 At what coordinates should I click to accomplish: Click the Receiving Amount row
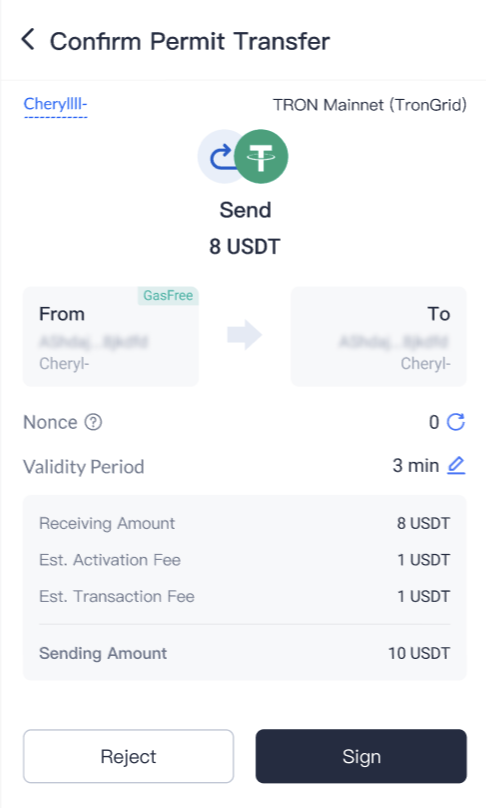coord(245,524)
